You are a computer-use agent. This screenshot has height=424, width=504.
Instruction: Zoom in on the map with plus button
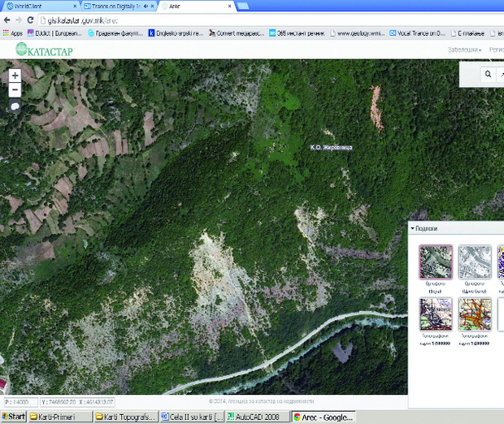point(15,76)
